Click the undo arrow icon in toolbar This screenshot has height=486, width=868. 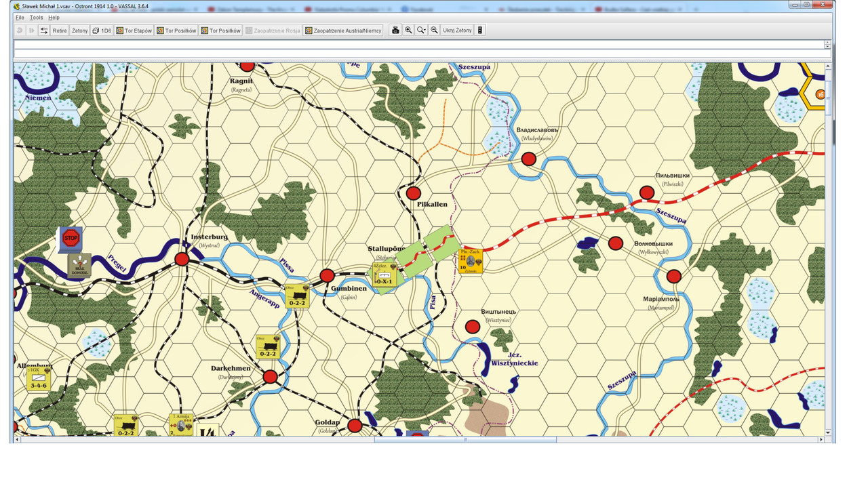click(x=20, y=31)
